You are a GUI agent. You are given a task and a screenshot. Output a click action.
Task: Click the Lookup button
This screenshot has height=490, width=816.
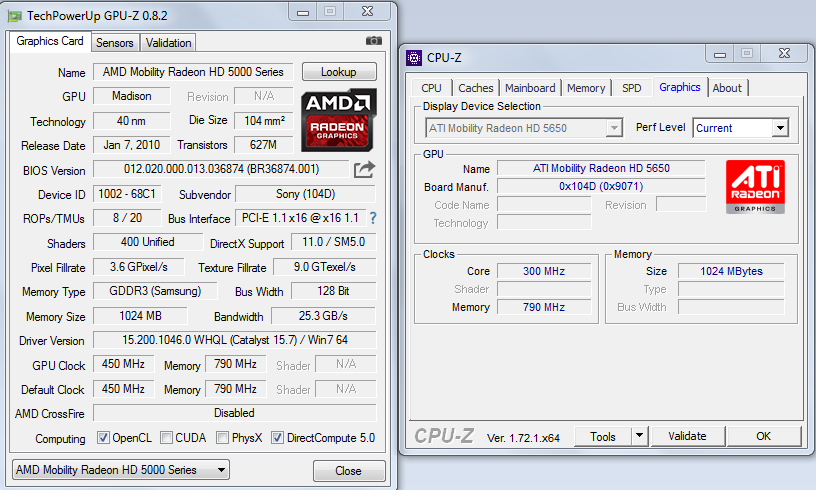pos(339,72)
